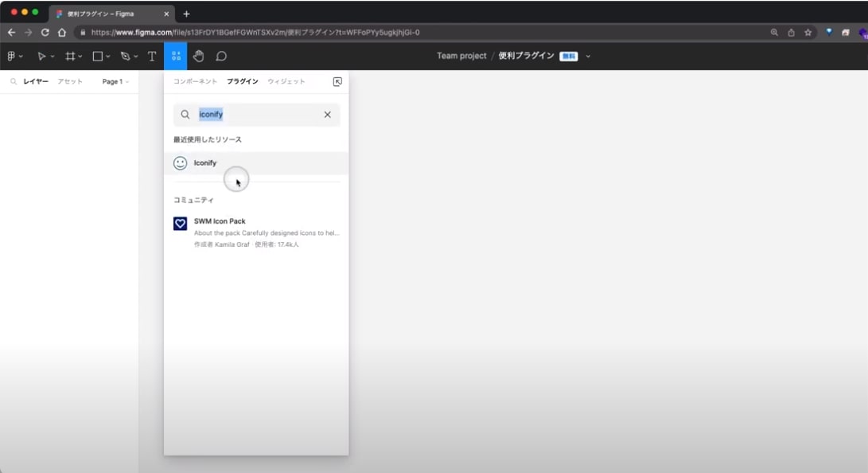Close the Figma browser tab
The image size is (868, 473).
point(166,14)
